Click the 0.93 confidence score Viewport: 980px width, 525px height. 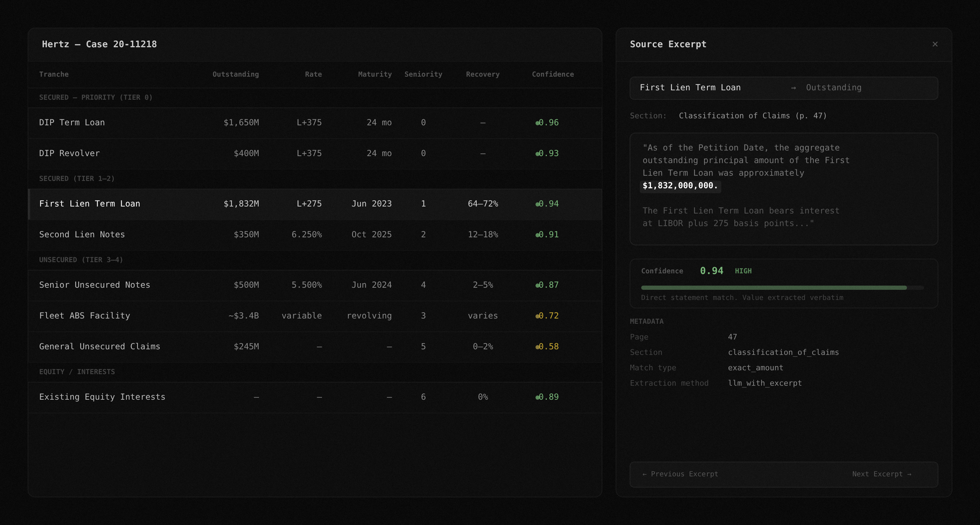tap(548, 153)
